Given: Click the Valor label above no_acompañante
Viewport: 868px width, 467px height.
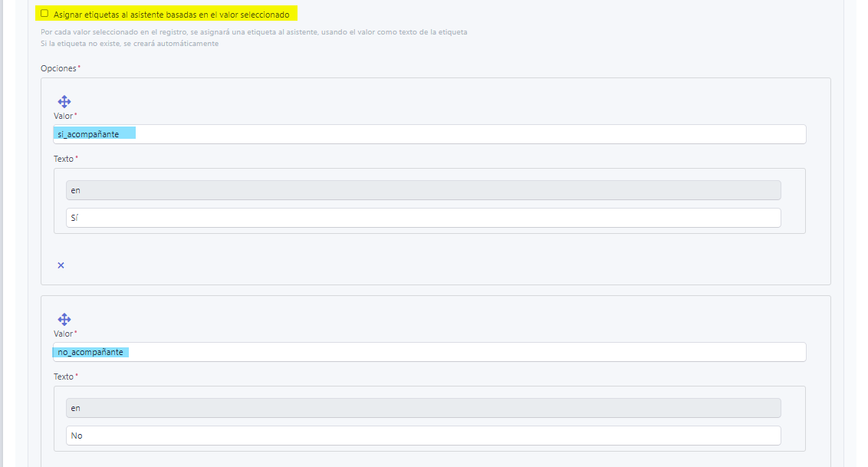Looking at the screenshot, I should [x=64, y=334].
